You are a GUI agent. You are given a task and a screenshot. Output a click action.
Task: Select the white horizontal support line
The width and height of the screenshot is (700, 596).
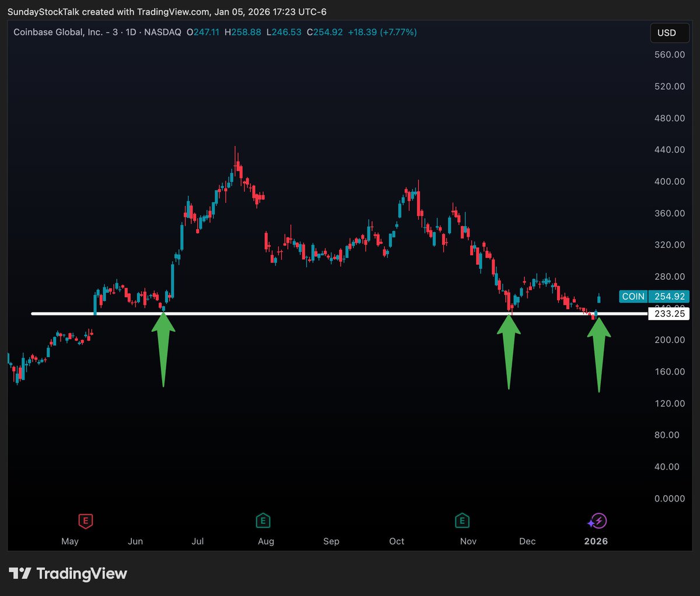[x=338, y=314]
